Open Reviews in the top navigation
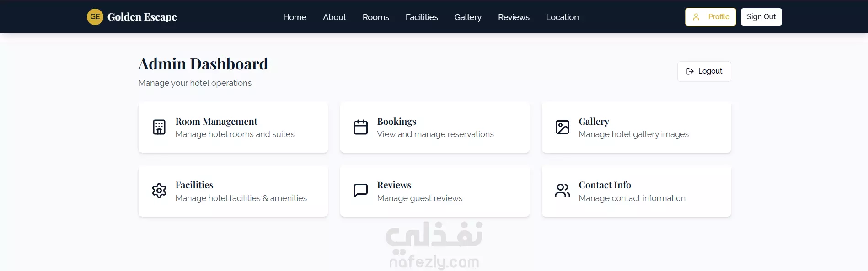This screenshot has width=868, height=271. click(514, 17)
